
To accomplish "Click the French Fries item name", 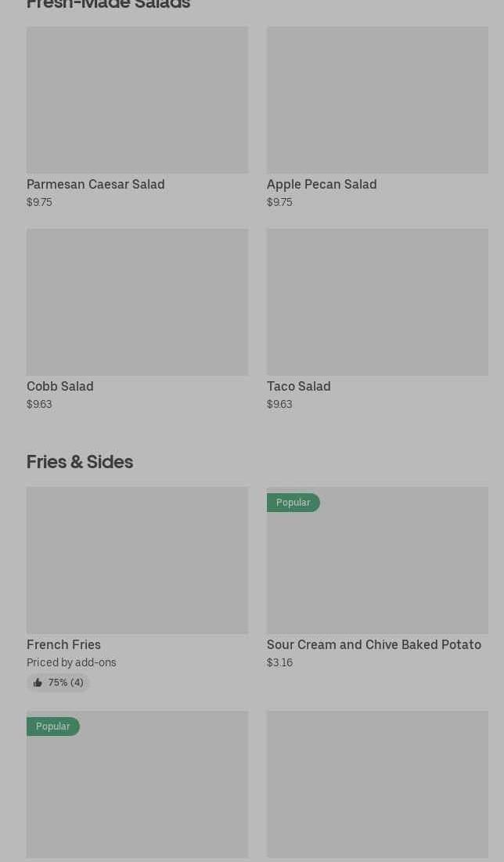I will point(64,644).
